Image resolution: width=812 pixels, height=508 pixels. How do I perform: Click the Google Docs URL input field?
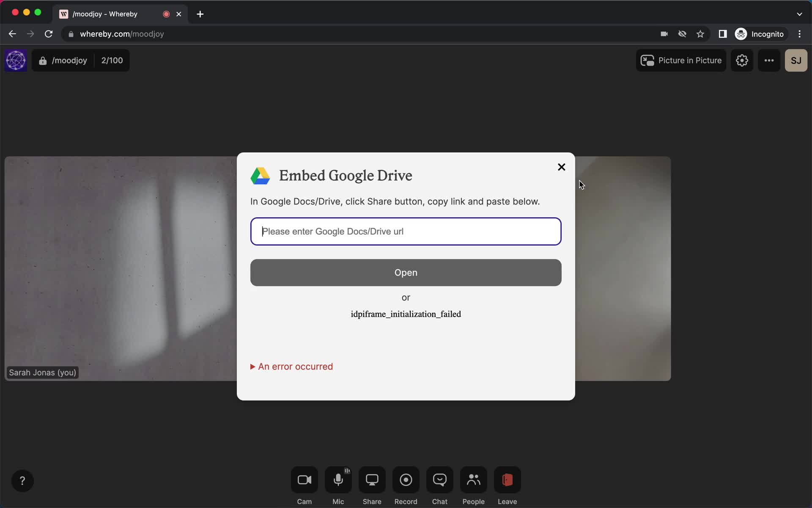[x=406, y=231]
